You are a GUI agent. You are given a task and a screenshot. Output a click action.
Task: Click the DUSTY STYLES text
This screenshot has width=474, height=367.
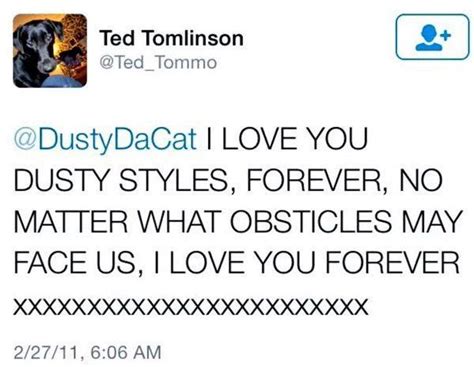pyautogui.click(x=120, y=180)
